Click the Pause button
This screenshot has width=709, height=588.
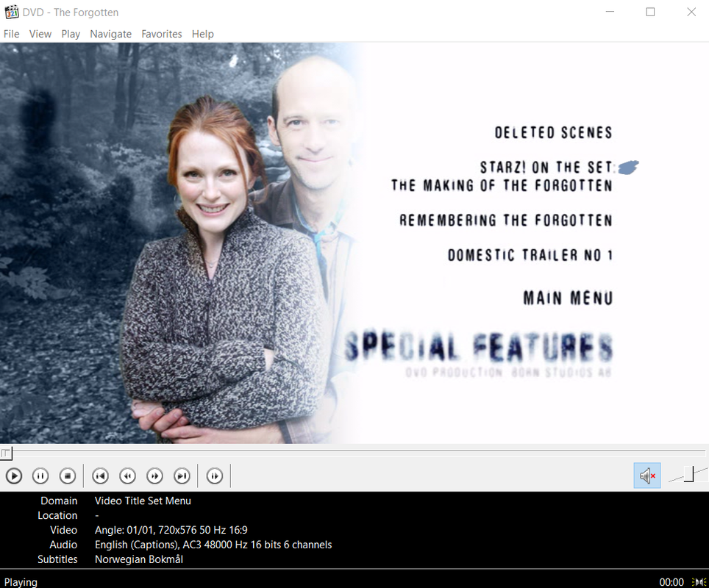pos(40,476)
